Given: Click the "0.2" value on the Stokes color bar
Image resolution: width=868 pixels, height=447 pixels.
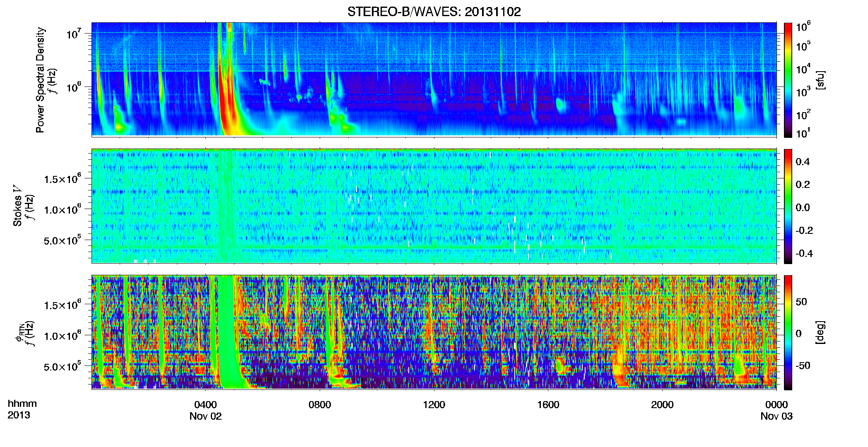Looking at the screenshot, I should pyautogui.click(x=803, y=185).
